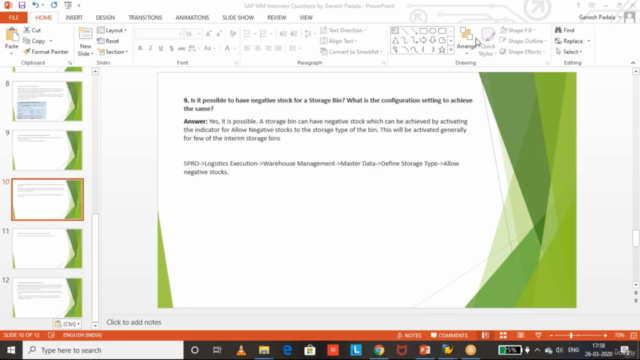Click Convert to SmartArt command

tap(351, 52)
